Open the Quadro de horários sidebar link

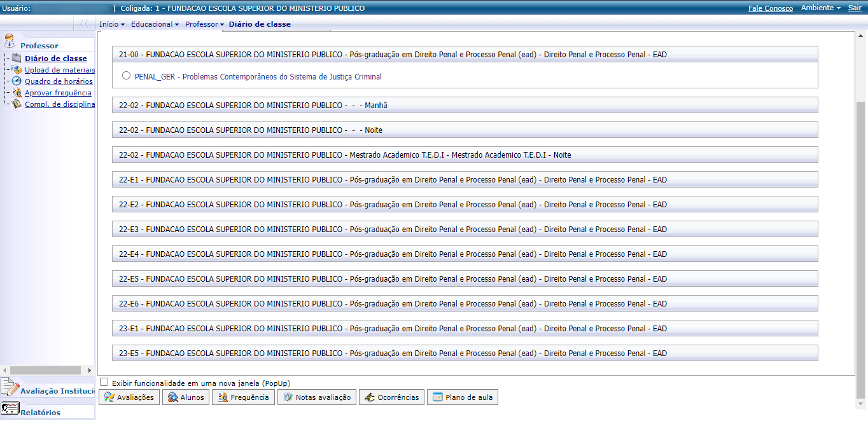pyautogui.click(x=59, y=81)
